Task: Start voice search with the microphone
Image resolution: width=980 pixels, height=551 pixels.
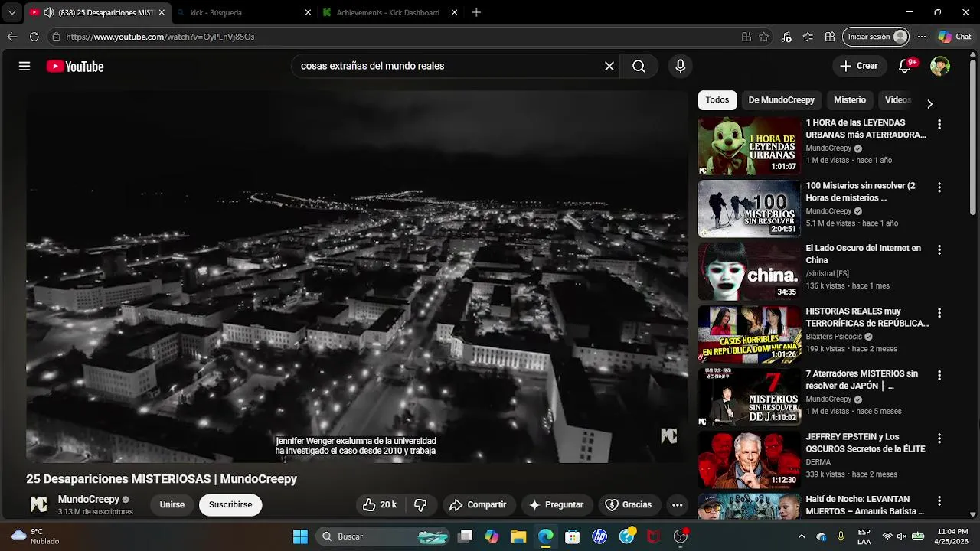Action: (680, 66)
